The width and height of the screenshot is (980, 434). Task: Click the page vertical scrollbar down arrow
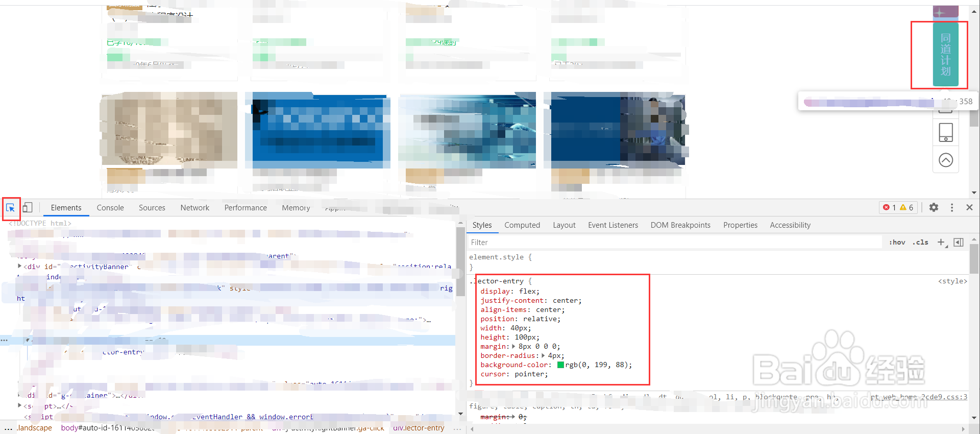point(974,192)
